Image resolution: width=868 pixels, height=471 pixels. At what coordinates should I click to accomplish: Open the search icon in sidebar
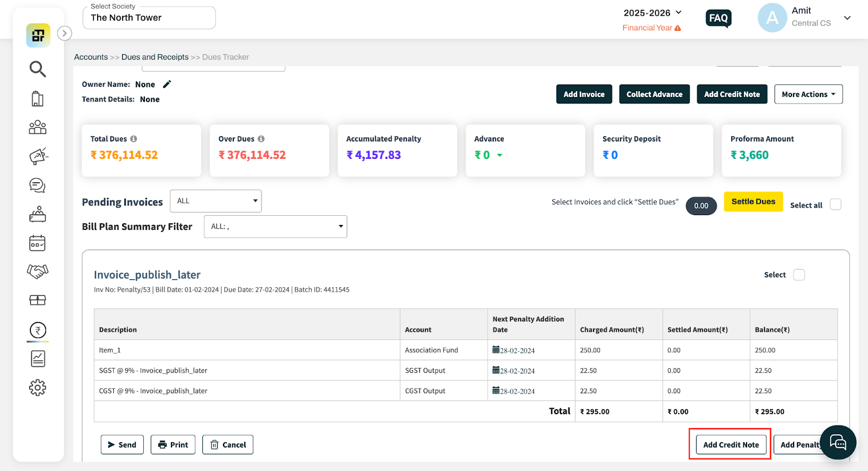[37, 69]
